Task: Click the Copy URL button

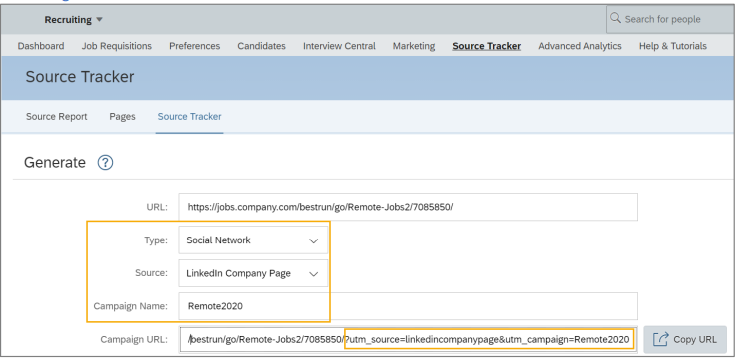Action: (x=685, y=339)
